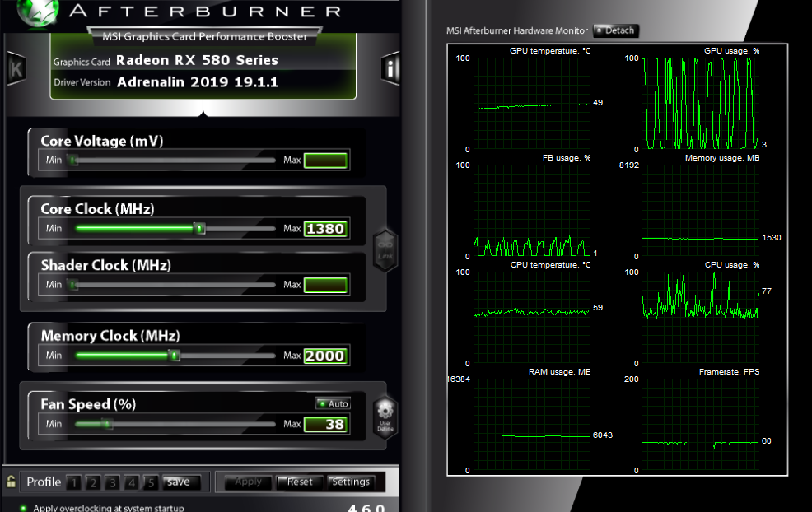
Task: Toggle the profile lock icon
Action: coord(11,482)
